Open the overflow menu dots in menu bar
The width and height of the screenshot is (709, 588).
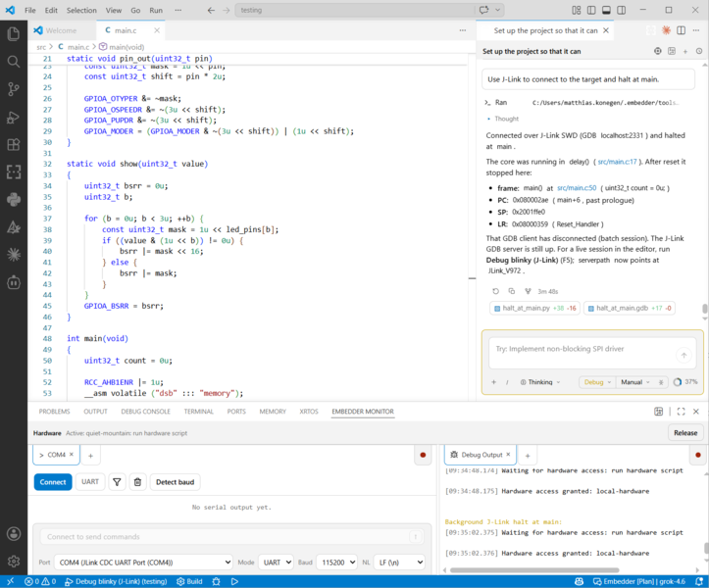coord(178,10)
